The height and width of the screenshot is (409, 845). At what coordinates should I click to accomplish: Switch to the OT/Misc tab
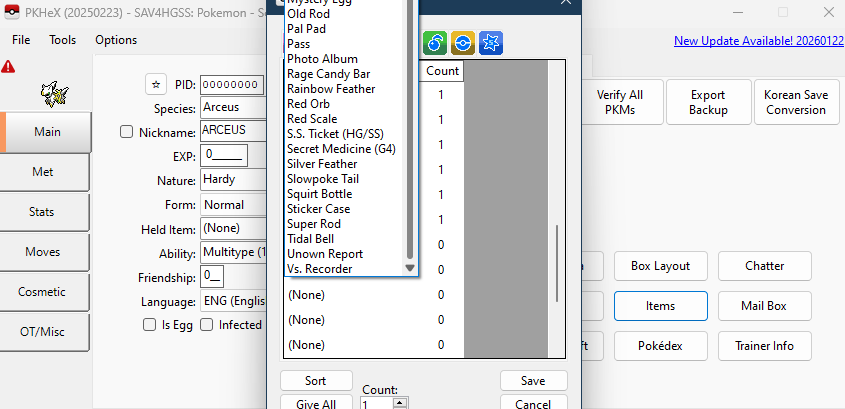[x=44, y=331]
